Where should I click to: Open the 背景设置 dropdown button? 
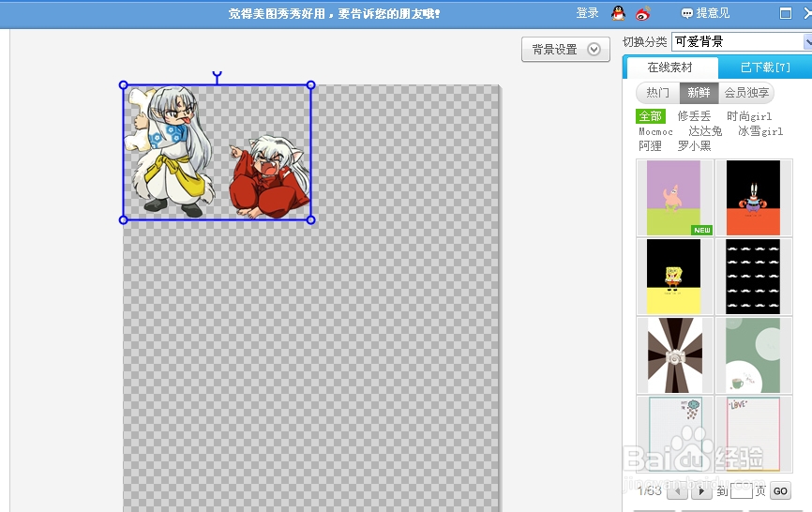pyautogui.click(x=565, y=49)
